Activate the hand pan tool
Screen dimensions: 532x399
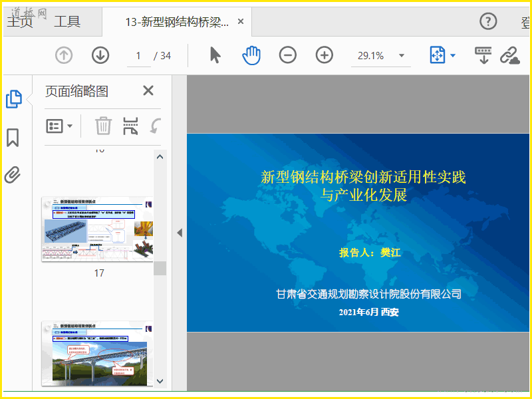point(251,56)
